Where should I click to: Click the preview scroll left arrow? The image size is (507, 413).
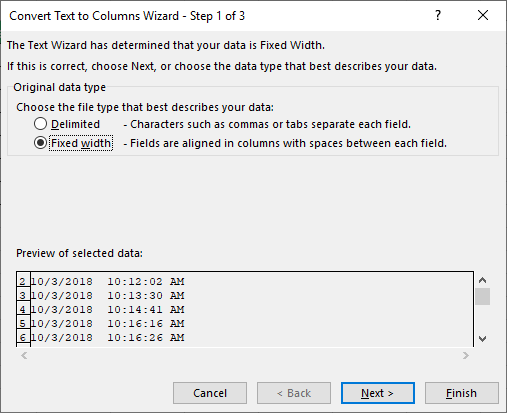coord(24,356)
